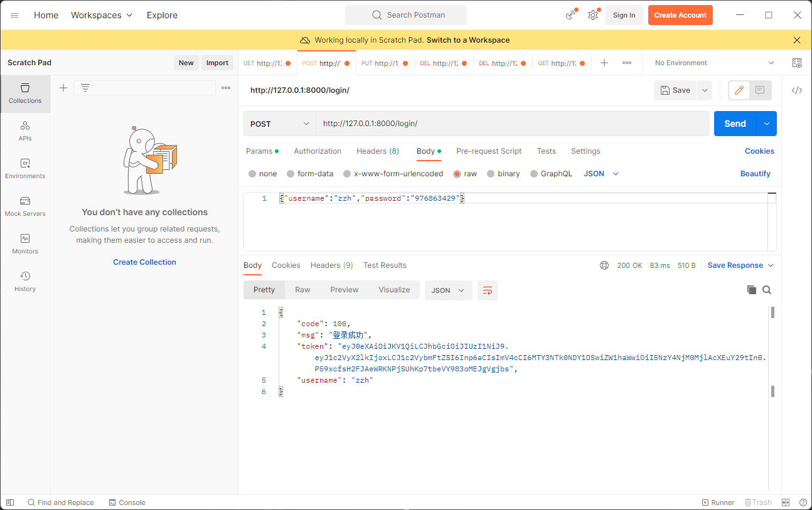The width and height of the screenshot is (812, 510).
Task: Click the Sign In button
Action: click(x=624, y=15)
